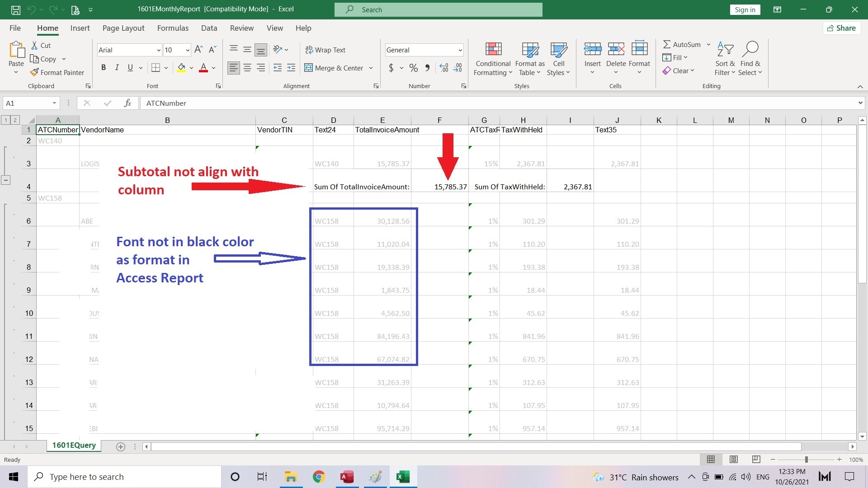
Task: Collapse the outline group minus button
Action: tap(5, 180)
